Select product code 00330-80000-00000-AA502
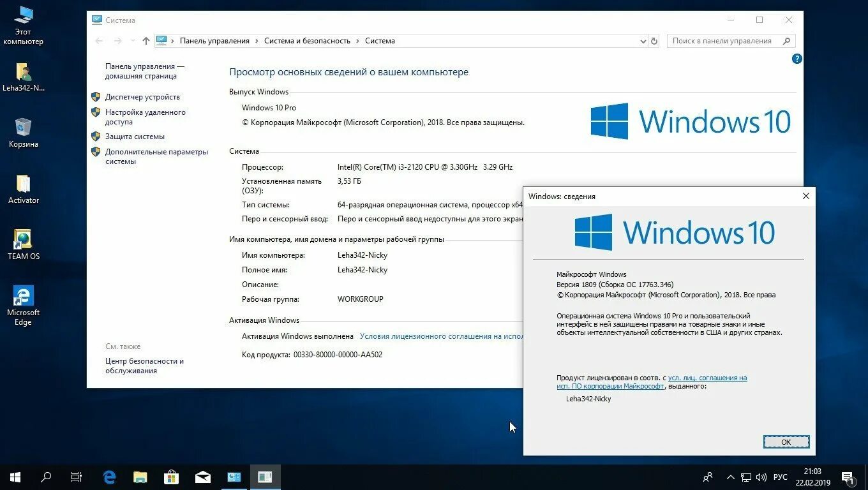This screenshot has height=490, width=868. [338, 355]
